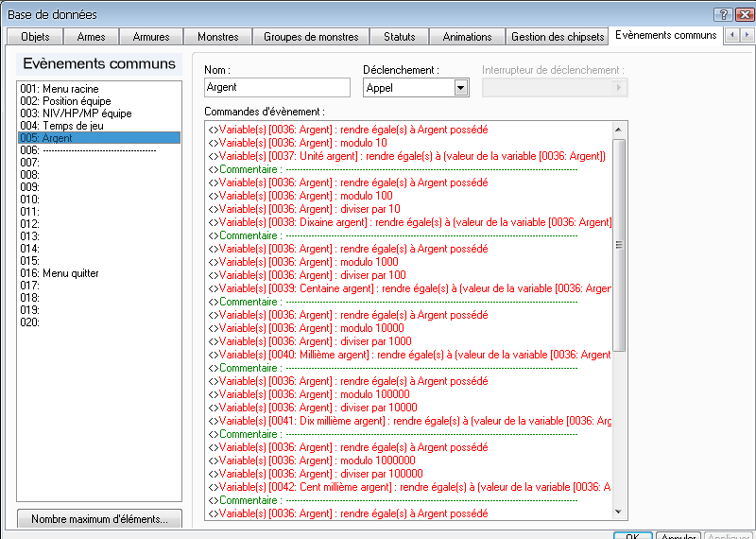The height and width of the screenshot is (539, 756).
Task: Select event 006 separator row
Action: [x=99, y=150]
